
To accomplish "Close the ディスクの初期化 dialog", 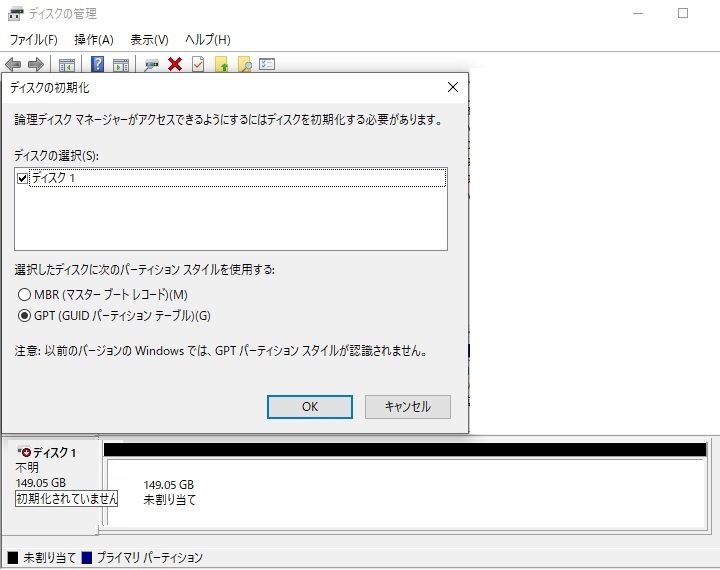I will 453,87.
